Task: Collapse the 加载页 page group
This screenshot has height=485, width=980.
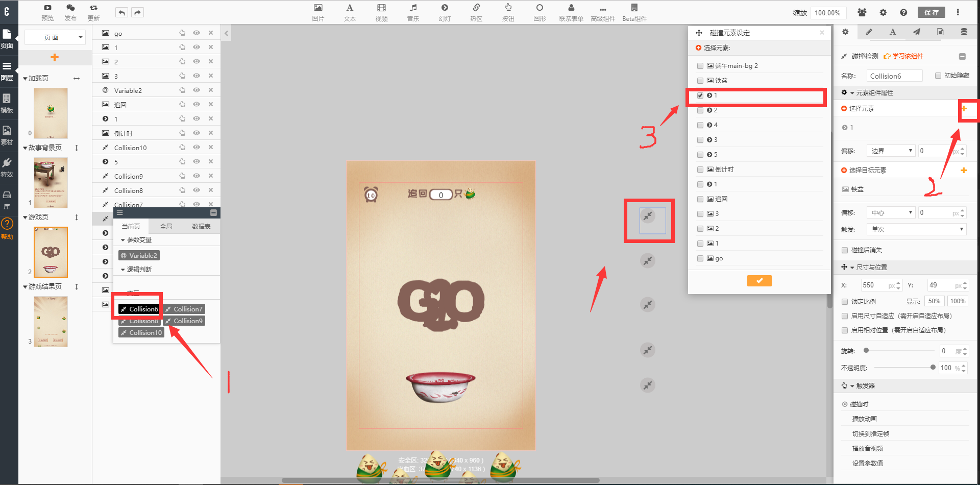Action: coord(25,79)
